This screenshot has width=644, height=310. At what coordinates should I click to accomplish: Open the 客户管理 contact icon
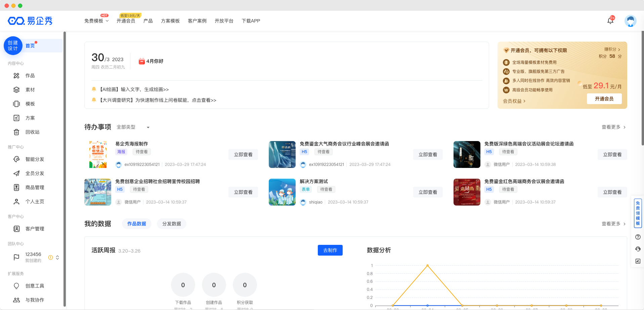pos(16,229)
